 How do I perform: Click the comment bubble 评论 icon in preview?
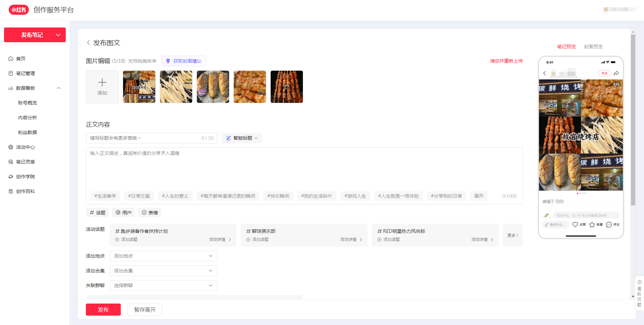pyautogui.click(x=609, y=224)
